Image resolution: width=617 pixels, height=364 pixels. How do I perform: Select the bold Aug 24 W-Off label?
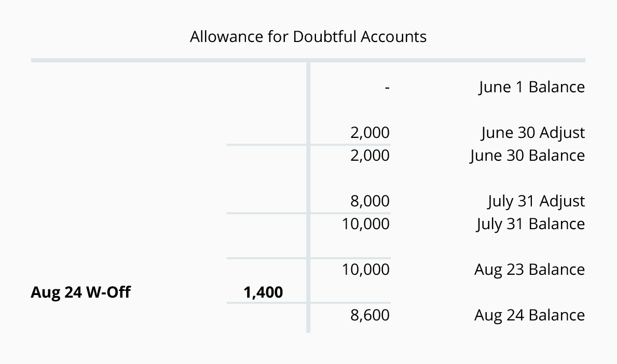point(80,292)
